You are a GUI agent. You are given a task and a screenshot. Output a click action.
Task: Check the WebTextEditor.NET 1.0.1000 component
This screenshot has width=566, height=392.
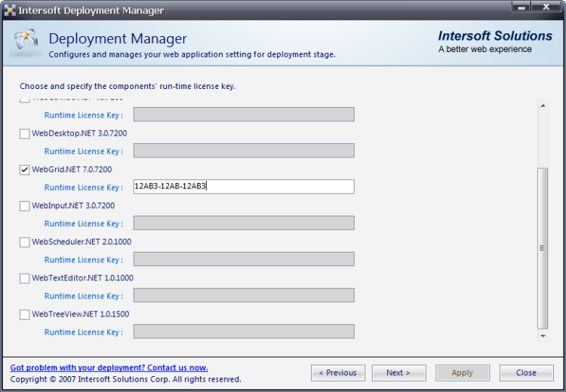coord(25,278)
